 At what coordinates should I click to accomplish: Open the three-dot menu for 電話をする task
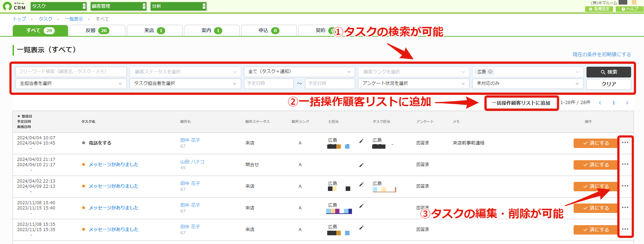click(x=625, y=142)
